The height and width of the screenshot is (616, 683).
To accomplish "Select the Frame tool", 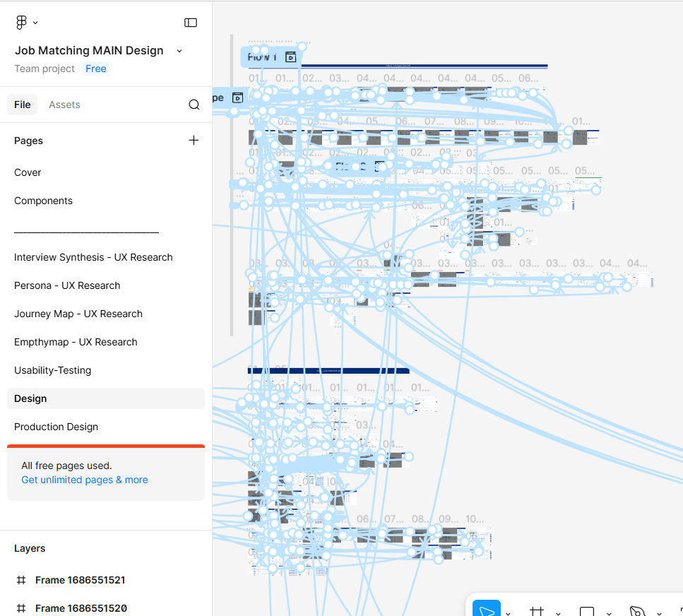I will pos(537,611).
